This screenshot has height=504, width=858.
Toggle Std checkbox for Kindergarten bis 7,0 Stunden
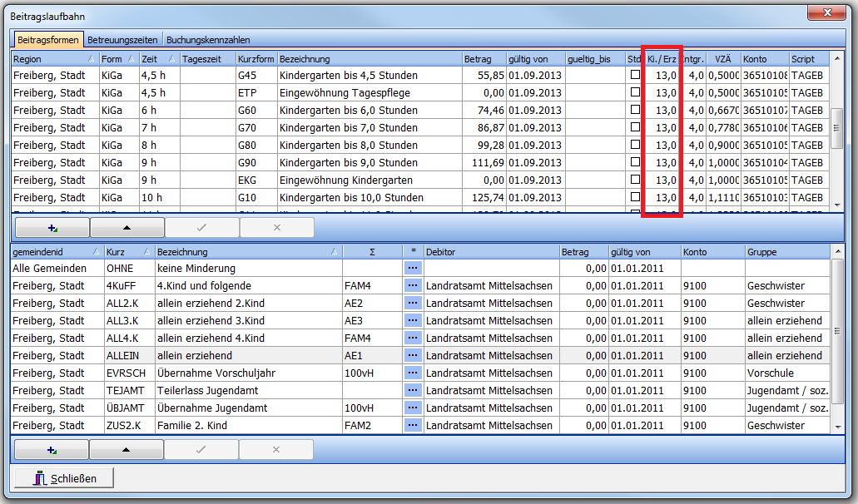pyautogui.click(x=635, y=127)
